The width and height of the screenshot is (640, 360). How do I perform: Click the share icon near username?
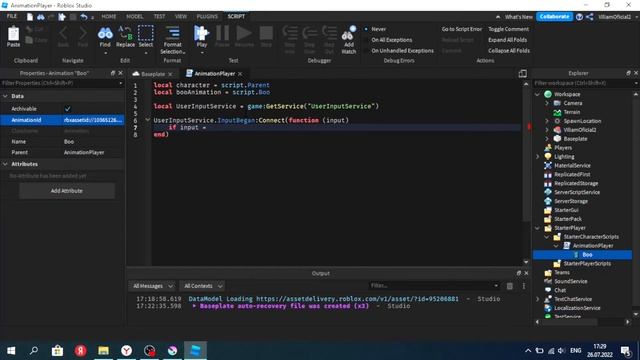tap(590, 17)
